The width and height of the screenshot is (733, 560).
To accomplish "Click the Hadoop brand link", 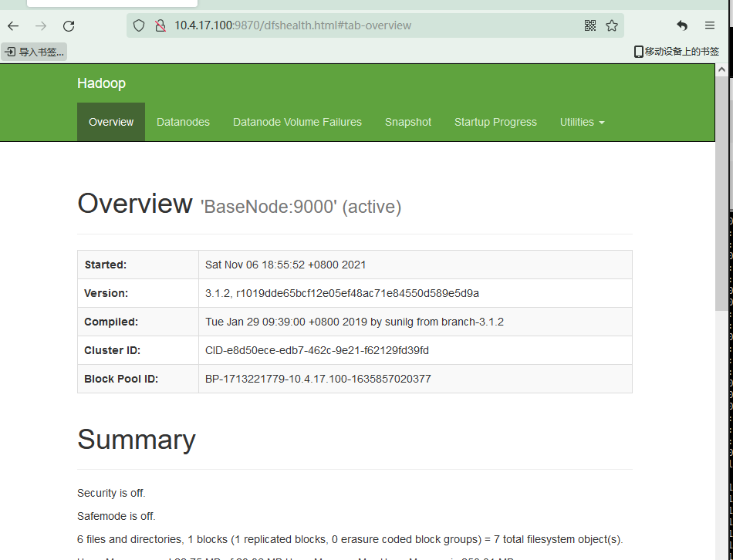I will click(x=101, y=83).
